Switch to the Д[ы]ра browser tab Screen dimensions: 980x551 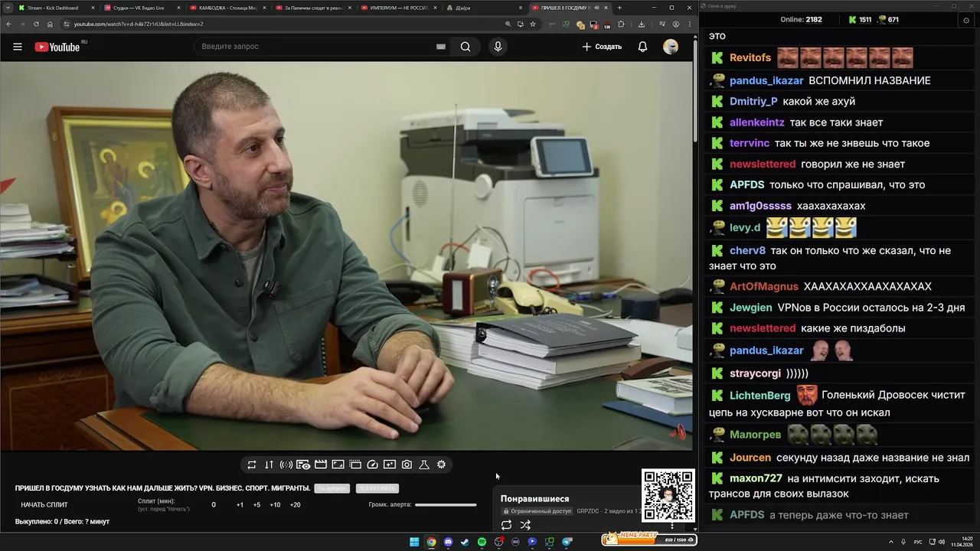click(484, 8)
